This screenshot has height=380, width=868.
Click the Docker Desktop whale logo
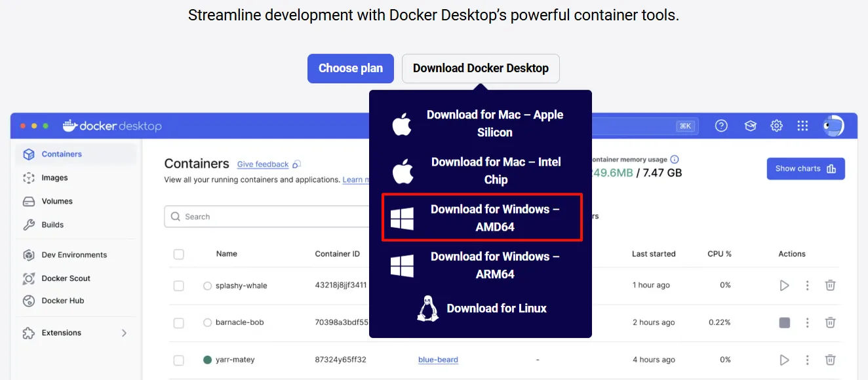point(70,125)
